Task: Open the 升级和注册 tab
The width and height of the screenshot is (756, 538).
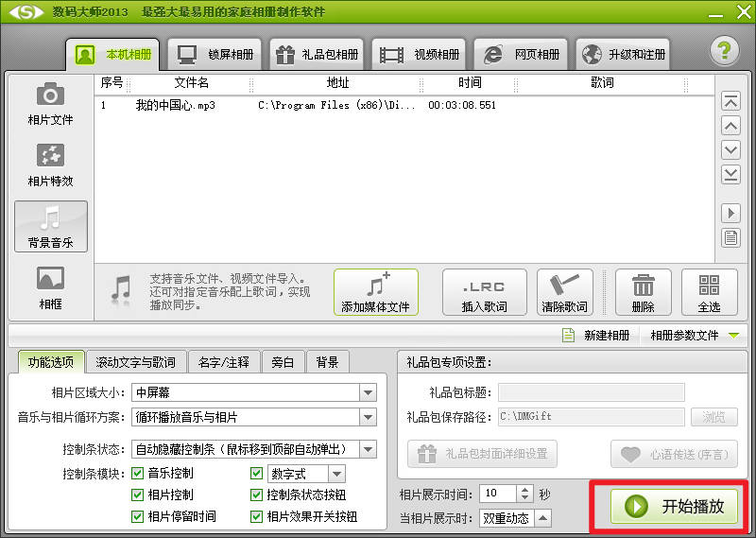Action: click(x=623, y=55)
